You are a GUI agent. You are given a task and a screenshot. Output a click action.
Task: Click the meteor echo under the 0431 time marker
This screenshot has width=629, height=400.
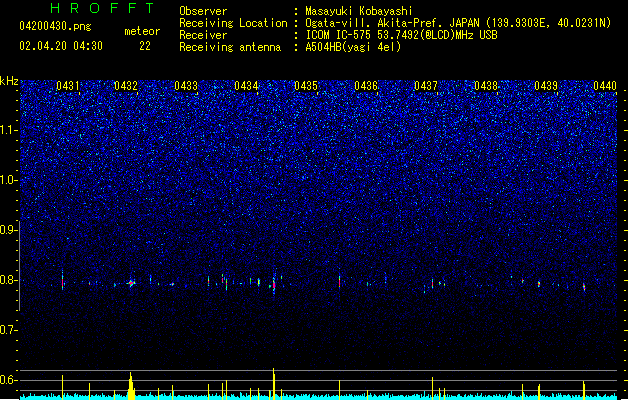[x=63, y=281]
